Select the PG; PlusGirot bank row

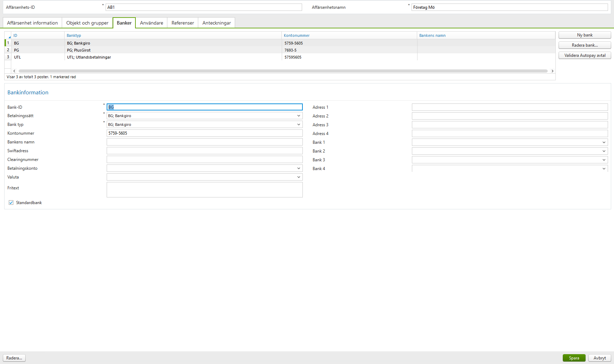click(140, 50)
